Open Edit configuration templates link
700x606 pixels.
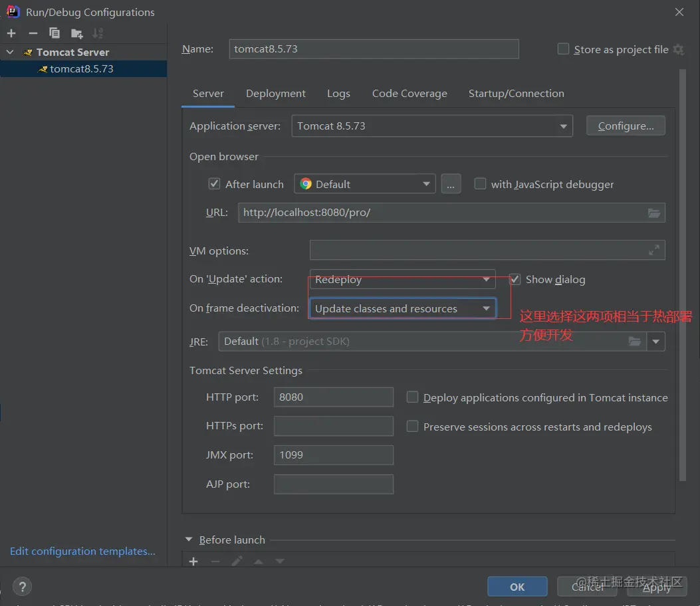82,551
